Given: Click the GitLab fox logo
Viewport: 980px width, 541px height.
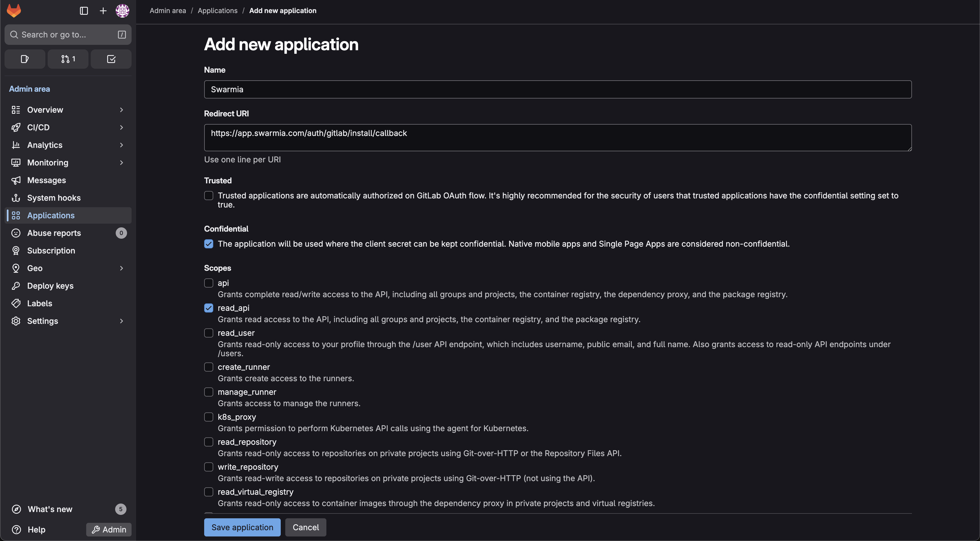Looking at the screenshot, I should click(x=14, y=11).
